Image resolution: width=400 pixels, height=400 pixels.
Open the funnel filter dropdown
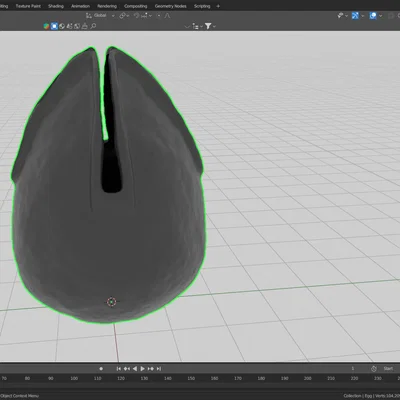pyautogui.click(x=210, y=26)
